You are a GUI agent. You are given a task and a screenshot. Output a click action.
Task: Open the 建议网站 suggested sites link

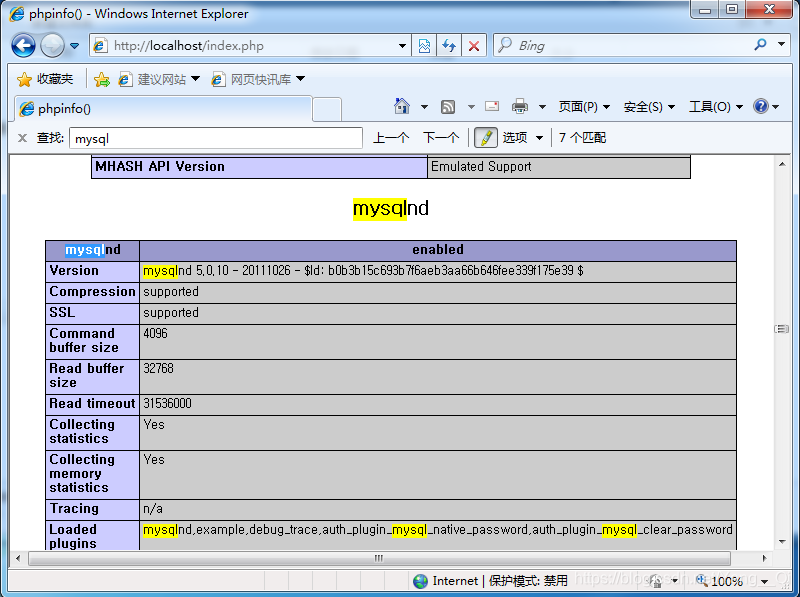click(159, 79)
